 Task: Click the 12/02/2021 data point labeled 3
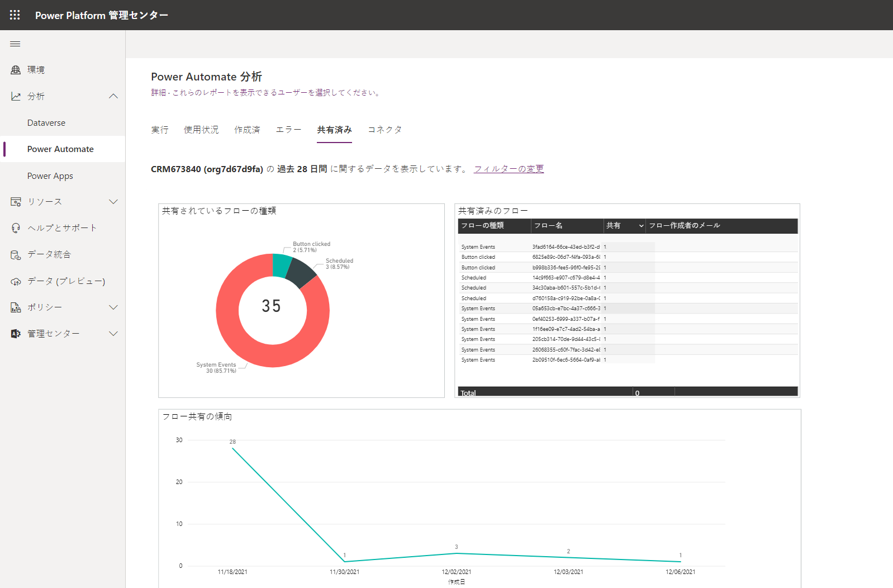tap(457, 553)
